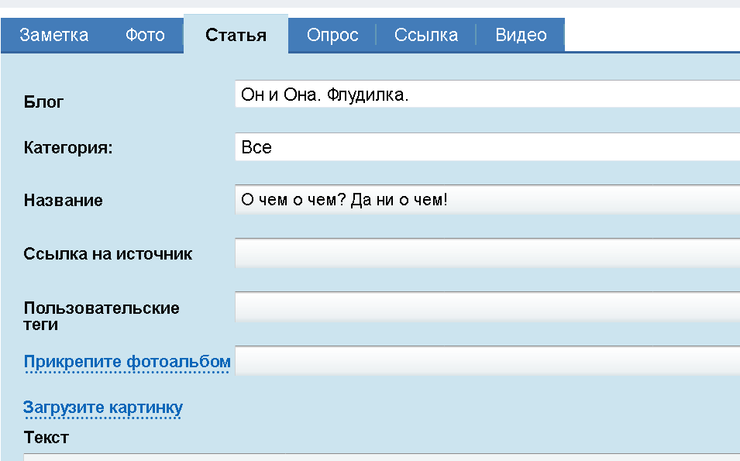Open the Ссылка tab

click(x=426, y=35)
